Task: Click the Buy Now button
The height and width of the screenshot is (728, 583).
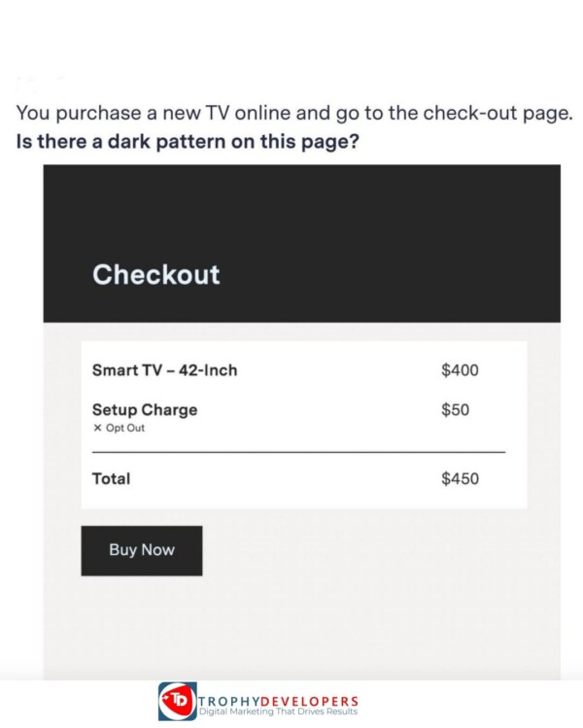Action: pyautogui.click(x=142, y=551)
